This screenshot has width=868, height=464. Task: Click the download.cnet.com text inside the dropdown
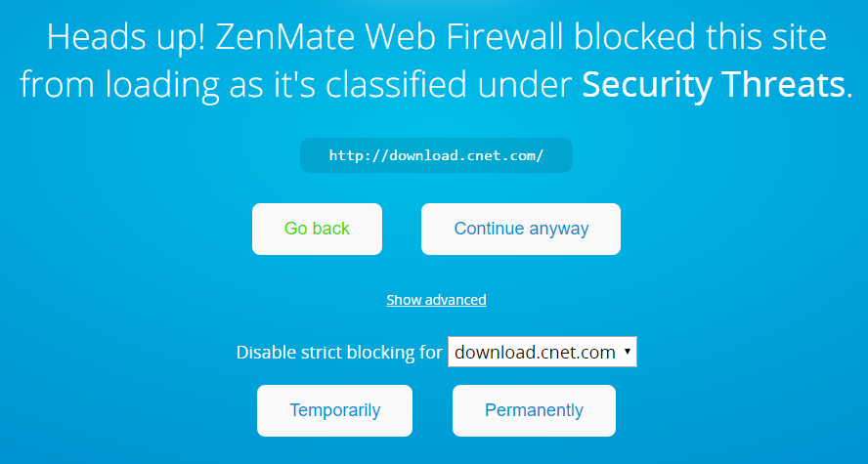[x=535, y=353]
